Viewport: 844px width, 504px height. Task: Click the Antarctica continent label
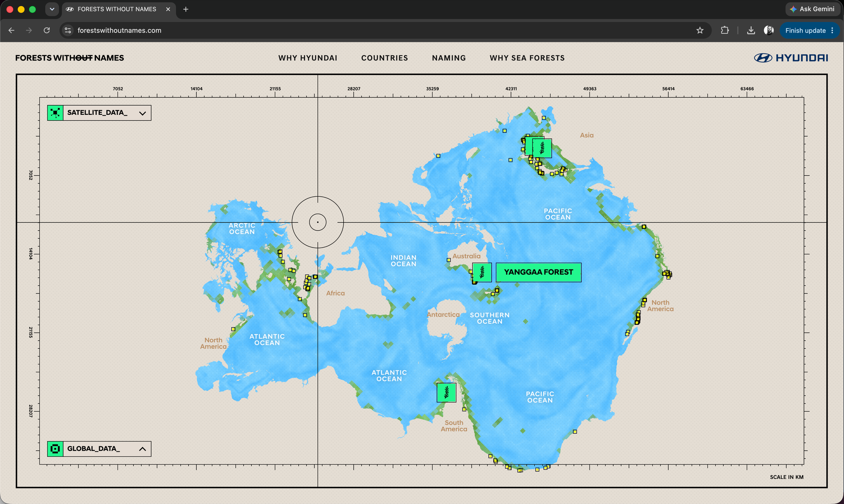(x=443, y=314)
